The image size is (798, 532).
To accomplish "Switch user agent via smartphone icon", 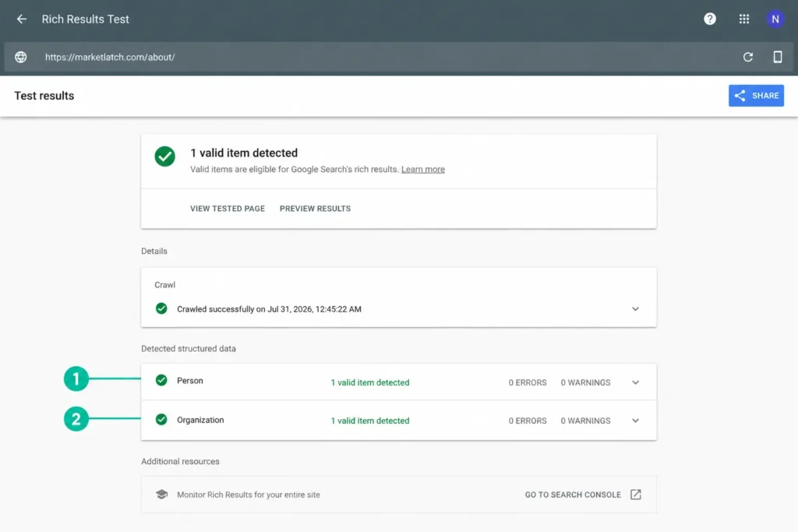I will (778, 57).
